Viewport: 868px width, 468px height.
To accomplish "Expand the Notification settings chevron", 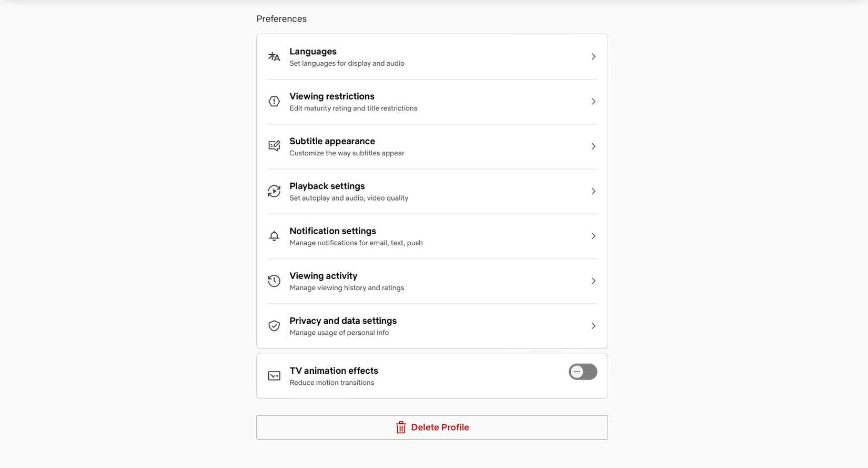I will (593, 236).
